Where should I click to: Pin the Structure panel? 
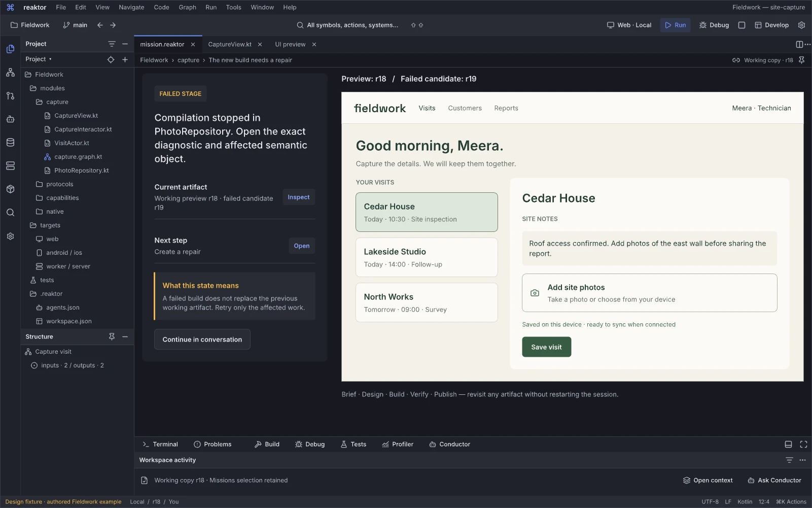click(112, 336)
